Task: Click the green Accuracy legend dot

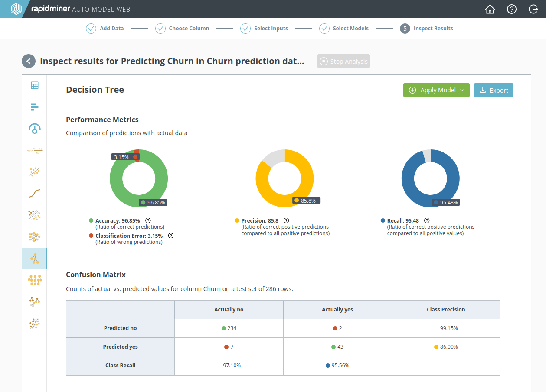Action: (91, 220)
